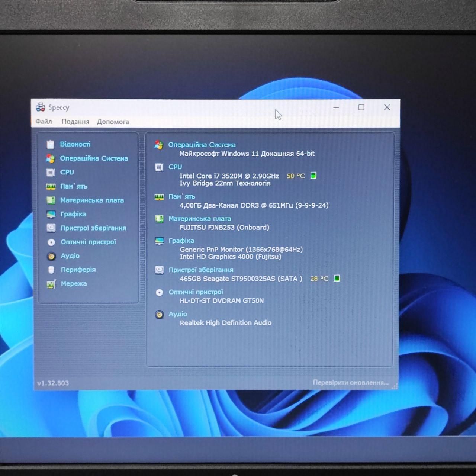Viewport: 476px width, 476px height.
Task: Select the Материнська плата sidebar icon
Action: coord(51,200)
